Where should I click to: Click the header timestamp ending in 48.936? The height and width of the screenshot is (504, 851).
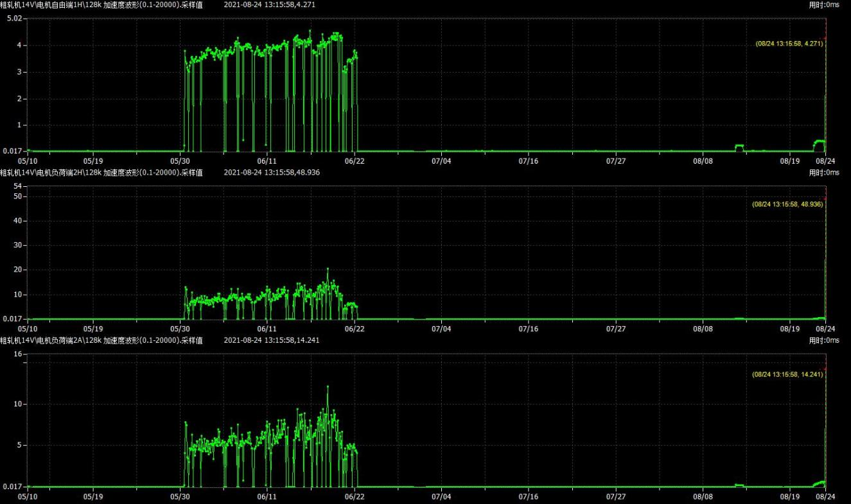(271, 173)
